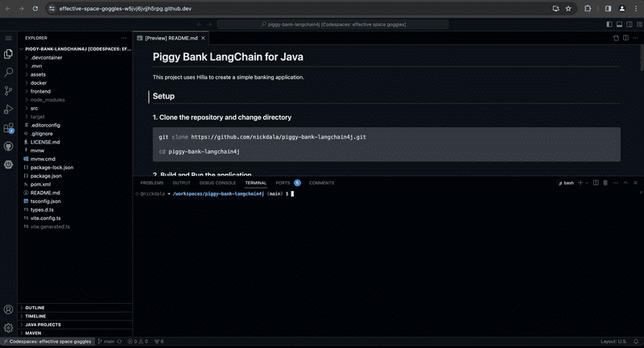Toggle the panel layout icon
The width and height of the screenshot is (644, 348).
click(x=619, y=25)
